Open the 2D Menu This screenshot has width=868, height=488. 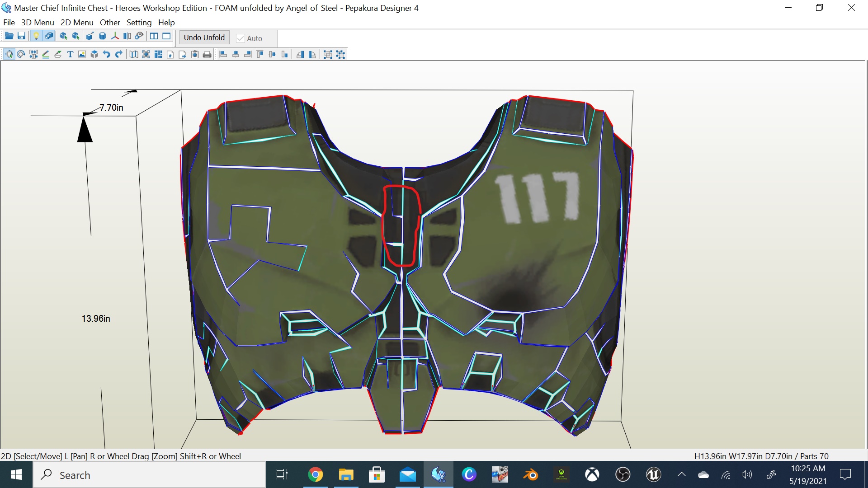(77, 23)
